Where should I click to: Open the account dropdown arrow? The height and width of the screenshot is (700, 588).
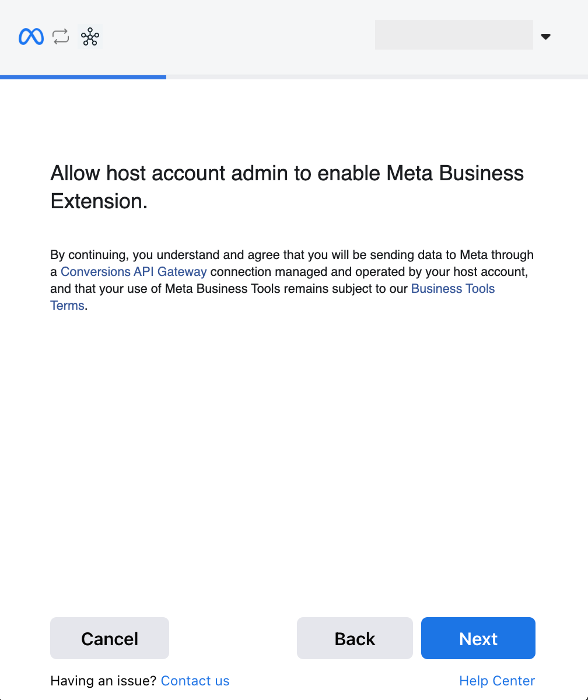tap(545, 36)
